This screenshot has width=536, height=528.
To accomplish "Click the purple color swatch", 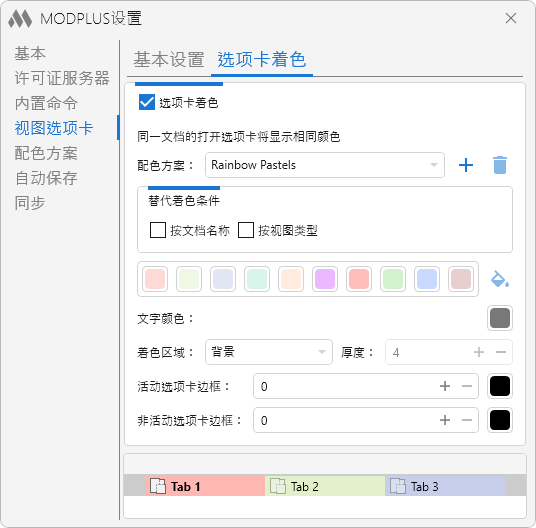I will tap(325, 279).
